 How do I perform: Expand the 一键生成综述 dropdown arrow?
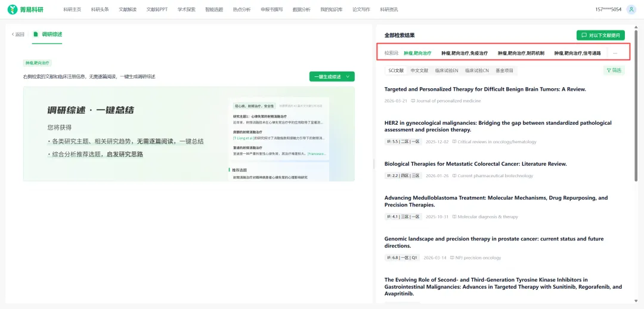point(348,76)
